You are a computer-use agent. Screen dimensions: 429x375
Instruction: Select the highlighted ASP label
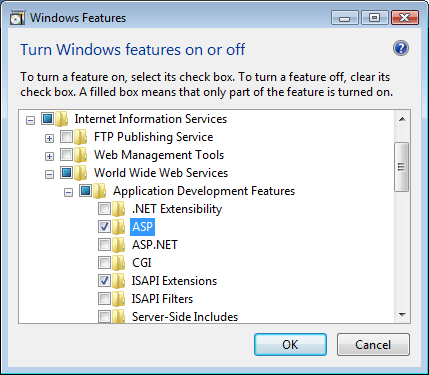142,227
